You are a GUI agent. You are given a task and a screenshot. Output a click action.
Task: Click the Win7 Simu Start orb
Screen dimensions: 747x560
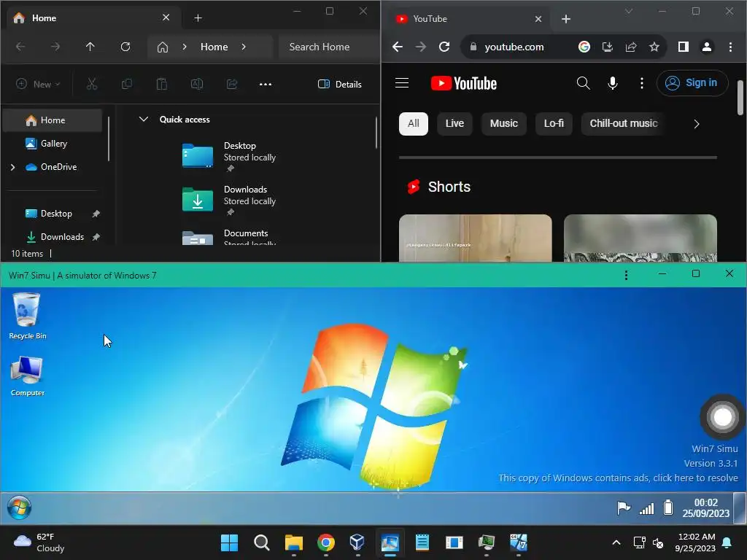19,507
